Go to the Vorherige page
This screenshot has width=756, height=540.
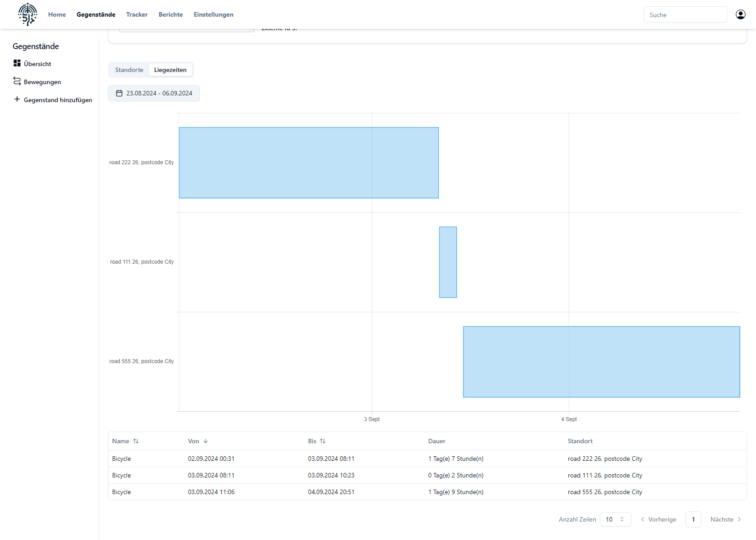pyautogui.click(x=658, y=519)
